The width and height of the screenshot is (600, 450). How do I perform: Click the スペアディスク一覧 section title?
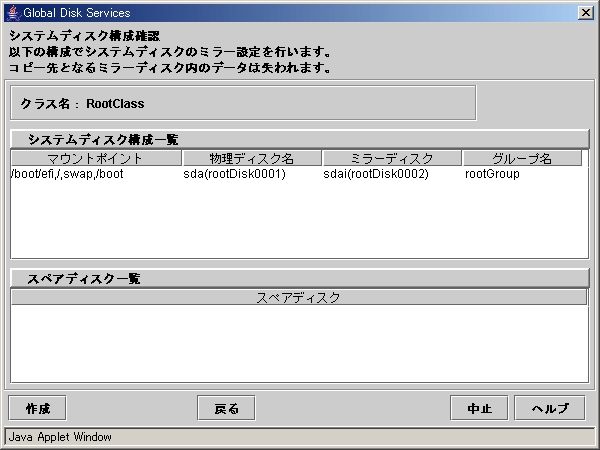pos(84,279)
